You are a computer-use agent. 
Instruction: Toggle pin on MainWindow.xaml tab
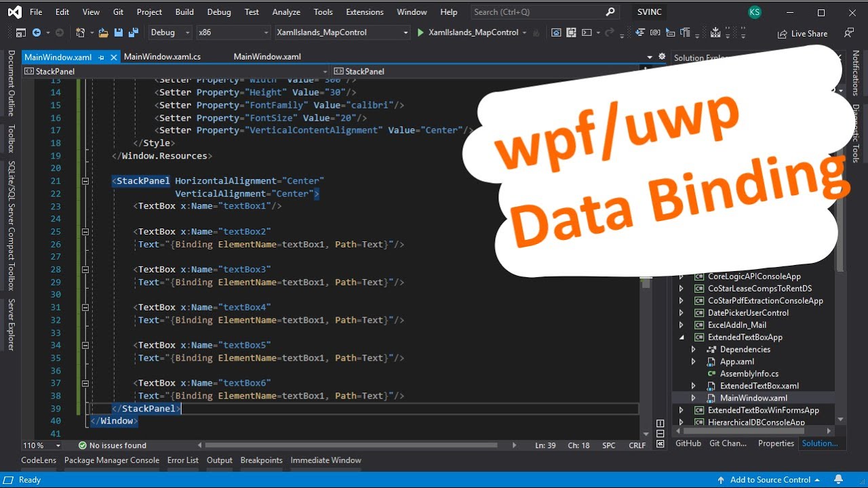click(102, 58)
